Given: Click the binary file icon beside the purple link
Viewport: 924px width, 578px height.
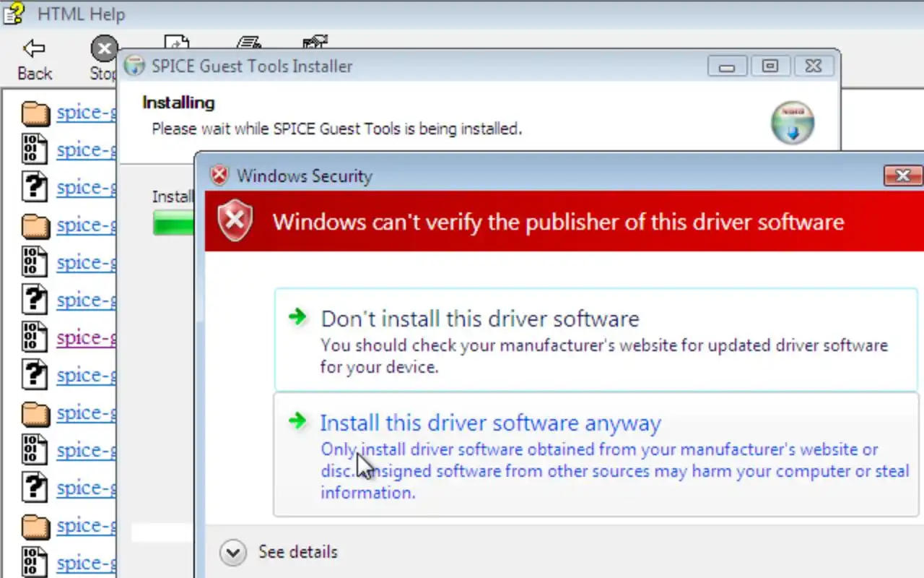Looking at the screenshot, I should [35, 337].
